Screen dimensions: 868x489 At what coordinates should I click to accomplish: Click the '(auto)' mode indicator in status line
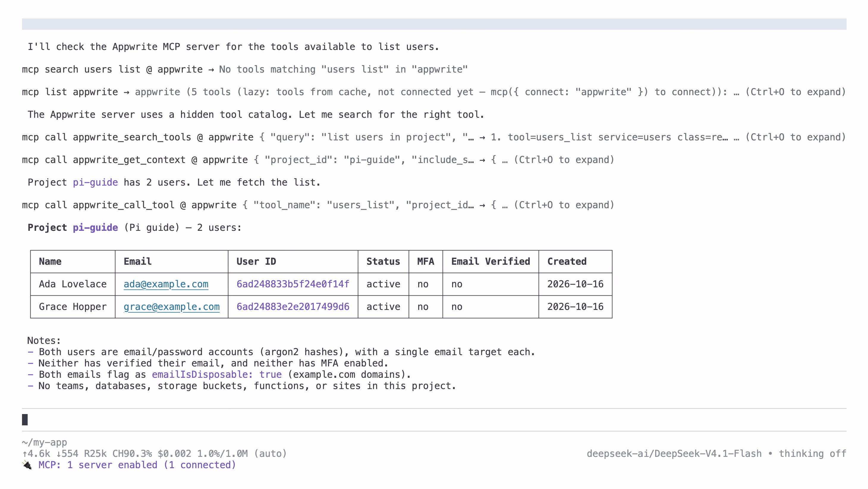(270, 454)
